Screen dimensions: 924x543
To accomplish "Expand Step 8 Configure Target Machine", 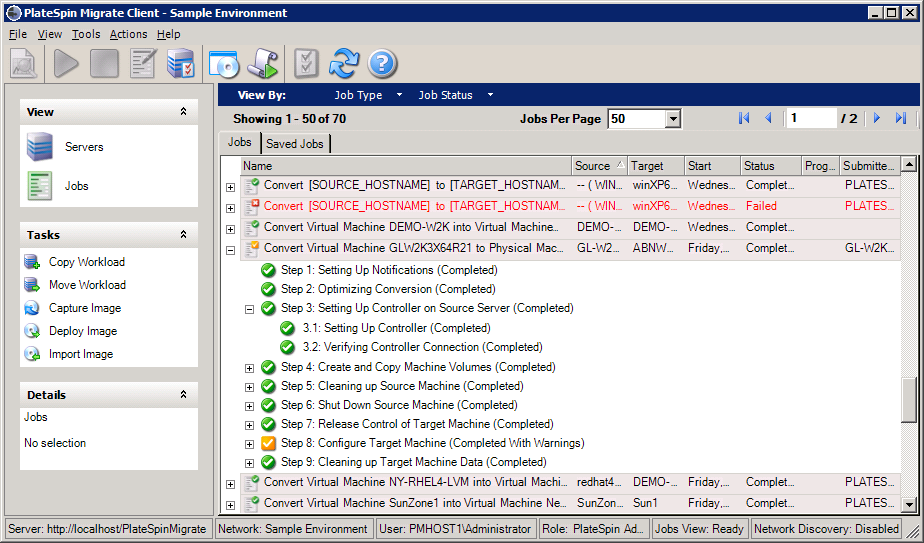I will pos(250,443).
